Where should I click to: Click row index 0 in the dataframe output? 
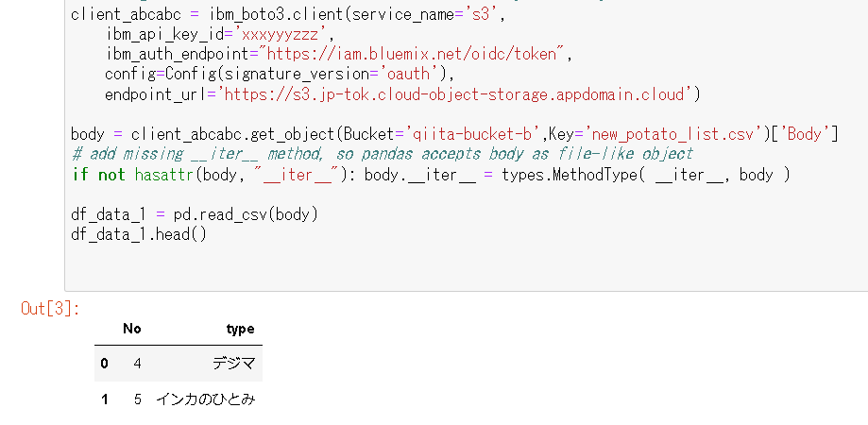[104, 363]
